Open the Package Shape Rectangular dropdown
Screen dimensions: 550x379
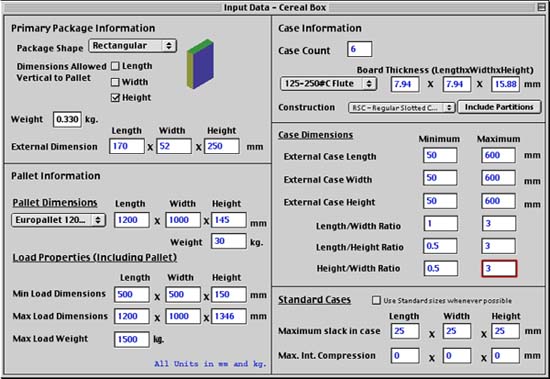133,46
